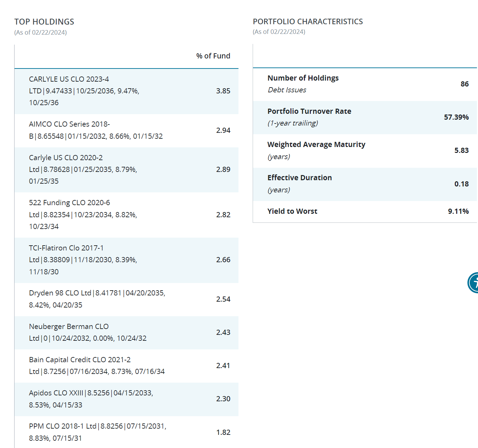
Task: Select Bain Capital Credit CLO 2021-2 row
Action: click(x=126, y=366)
